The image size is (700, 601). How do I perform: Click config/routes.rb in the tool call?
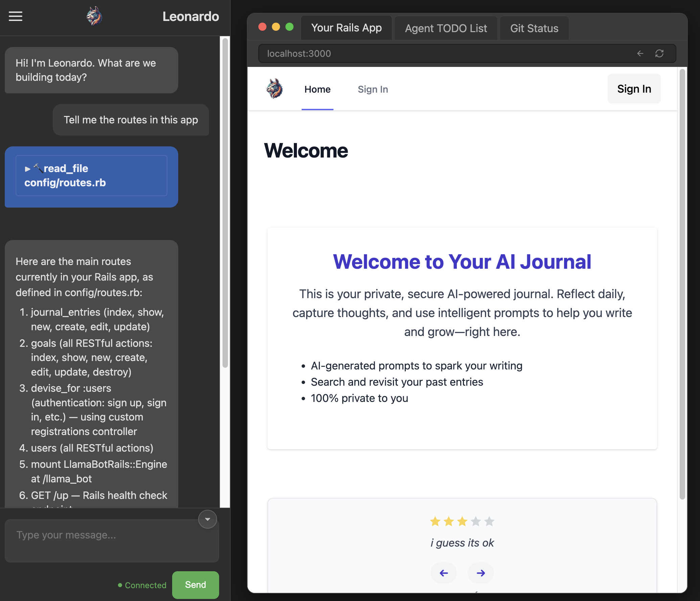[x=65, y=183]
